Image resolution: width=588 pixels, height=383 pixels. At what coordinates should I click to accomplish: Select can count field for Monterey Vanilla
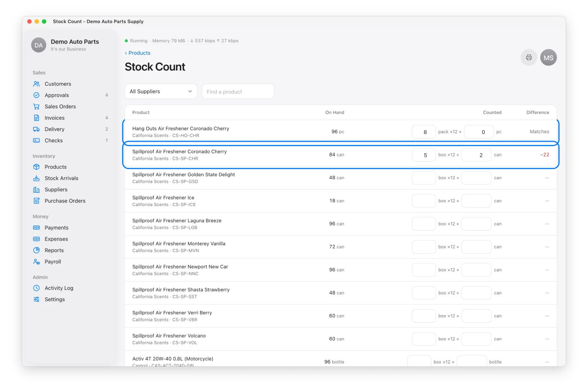(x=476, y=247)
